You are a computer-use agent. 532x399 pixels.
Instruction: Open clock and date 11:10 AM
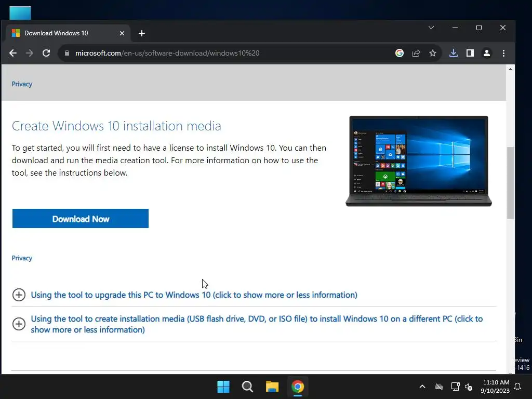tap(495, 387)
